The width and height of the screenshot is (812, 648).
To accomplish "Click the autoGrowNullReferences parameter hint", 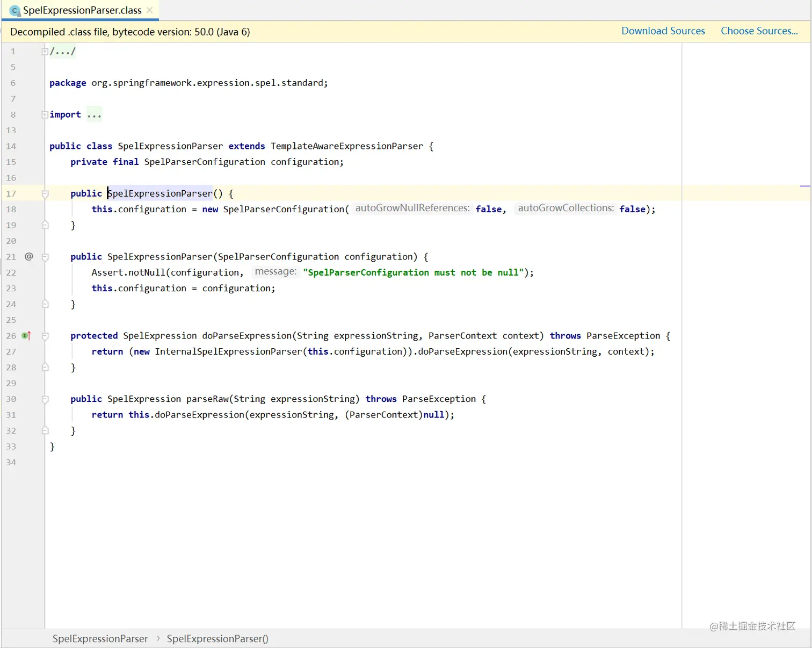I will (412, 208).
